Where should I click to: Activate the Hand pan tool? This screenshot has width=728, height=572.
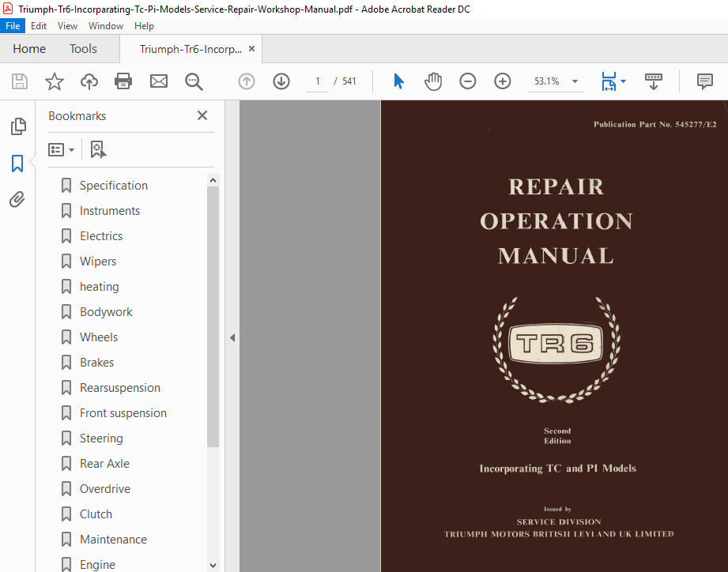[x=432, y=81]
